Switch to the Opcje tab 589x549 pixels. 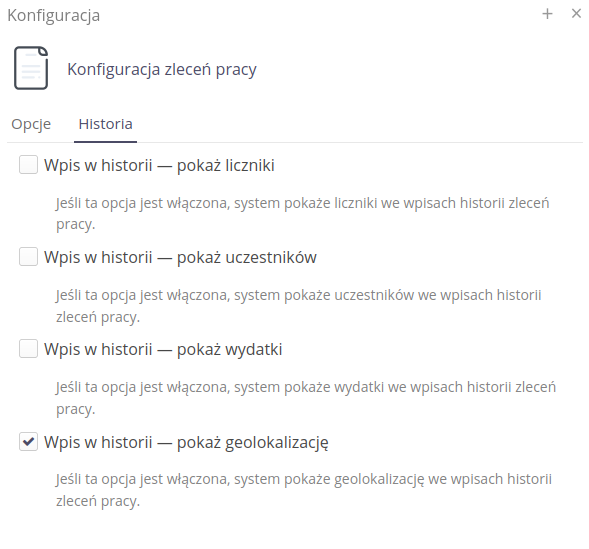(x=31, y=124)
